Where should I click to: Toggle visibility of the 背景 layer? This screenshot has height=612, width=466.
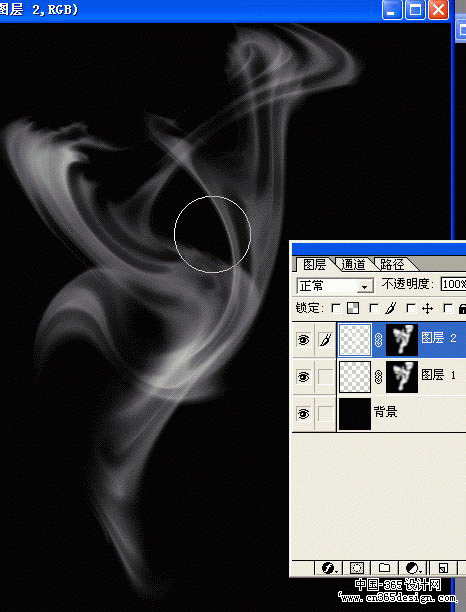[304, 413]
